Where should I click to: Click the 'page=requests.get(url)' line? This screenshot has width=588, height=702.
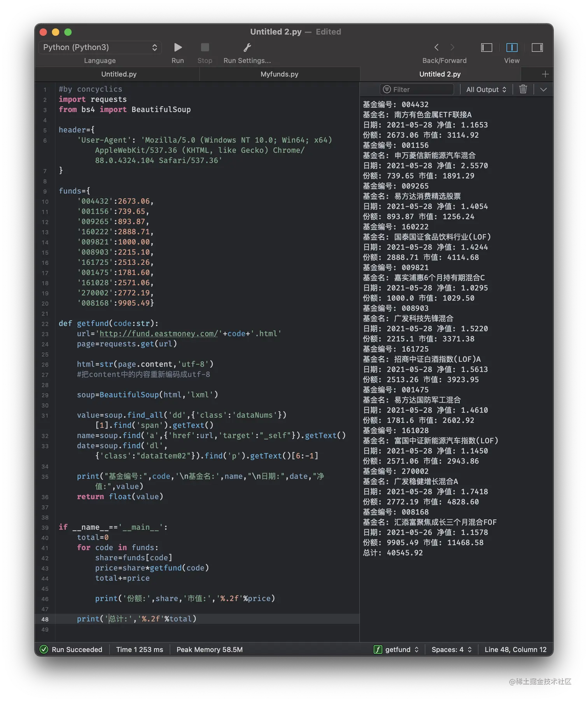click(127, 344)
